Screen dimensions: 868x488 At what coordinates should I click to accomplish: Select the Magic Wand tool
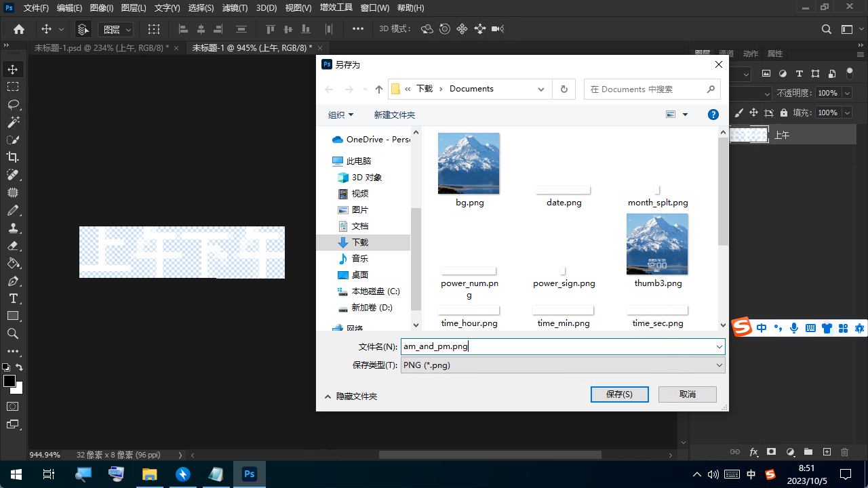click(13, 122)
